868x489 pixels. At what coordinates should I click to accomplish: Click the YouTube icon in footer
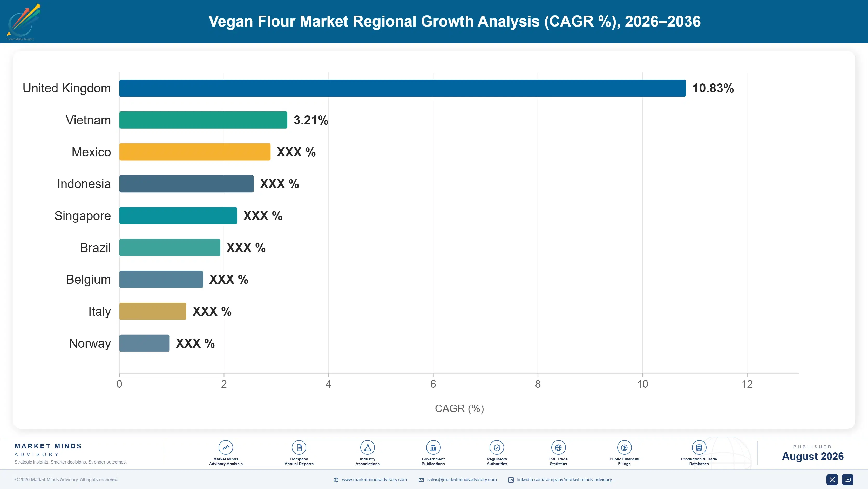click(x=848, y=480)
